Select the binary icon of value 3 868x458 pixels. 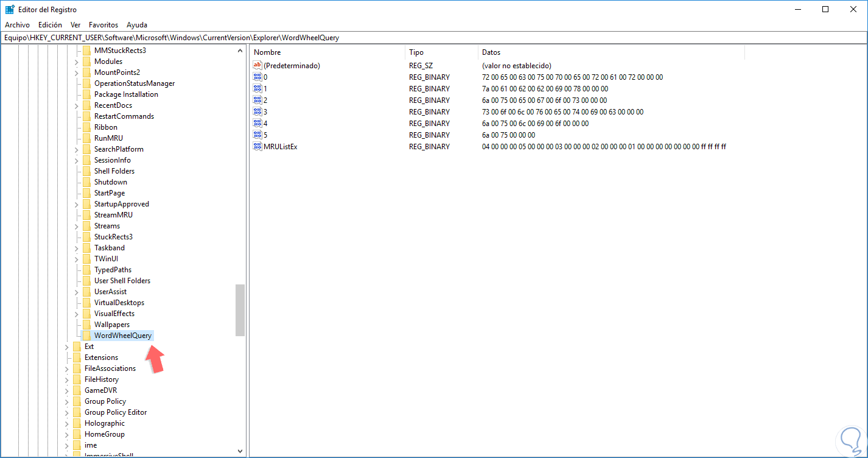[x=257, y=111]
